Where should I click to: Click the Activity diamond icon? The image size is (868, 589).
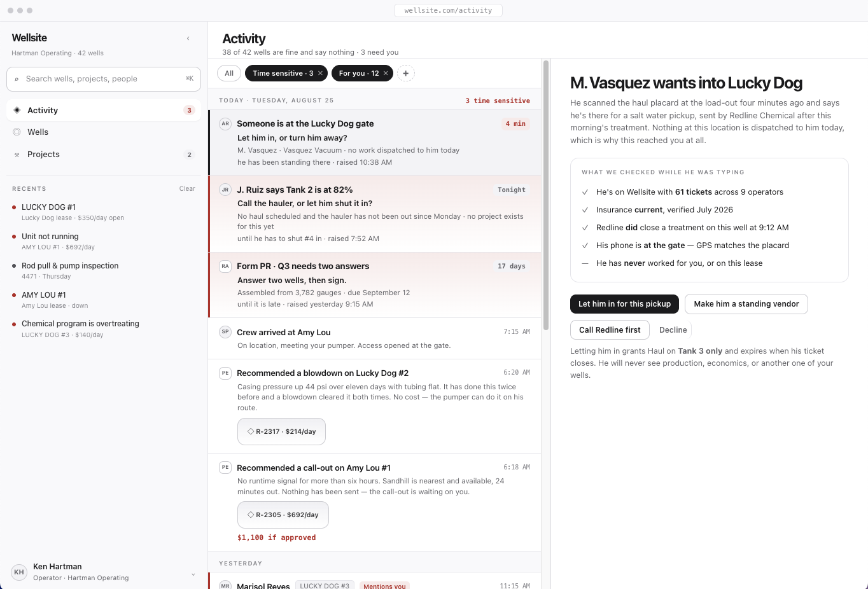17,110
